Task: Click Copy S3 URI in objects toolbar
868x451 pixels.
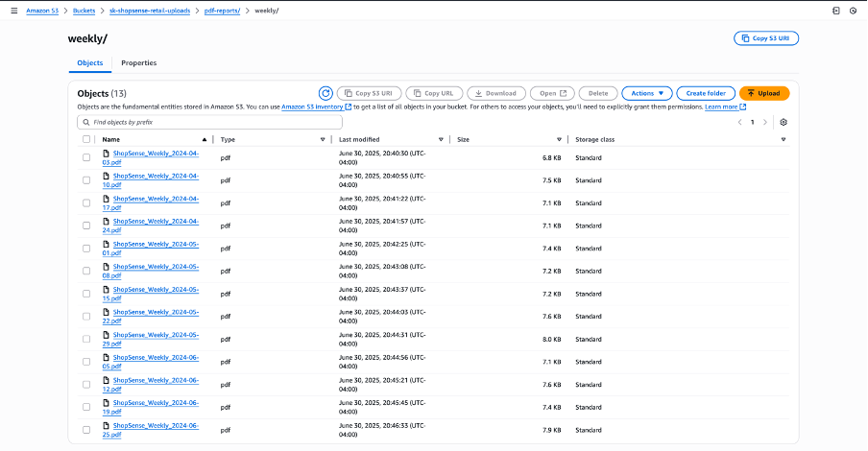Action: click(x=370, y=93)
